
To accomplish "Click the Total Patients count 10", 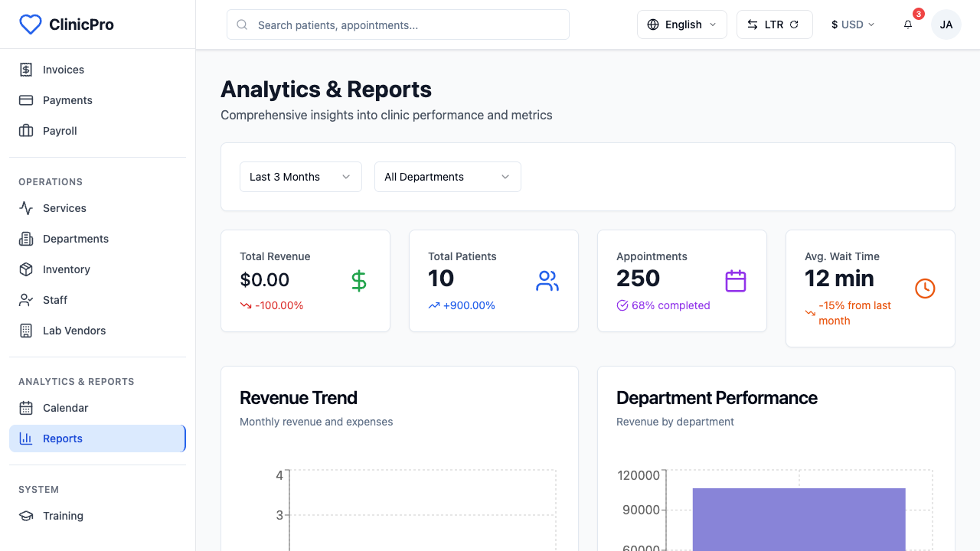I will (x=441, y=279).
